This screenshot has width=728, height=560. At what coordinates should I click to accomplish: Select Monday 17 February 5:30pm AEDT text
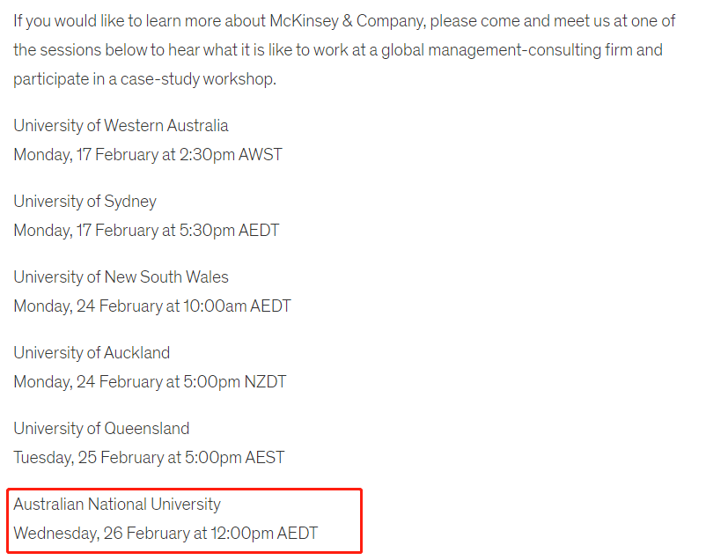click(x=146, y=231)
